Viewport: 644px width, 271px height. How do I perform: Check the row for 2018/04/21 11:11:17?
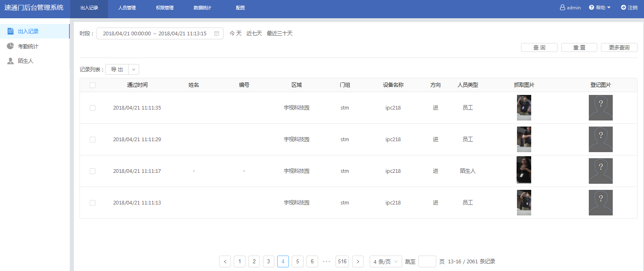tap(93, 171)
